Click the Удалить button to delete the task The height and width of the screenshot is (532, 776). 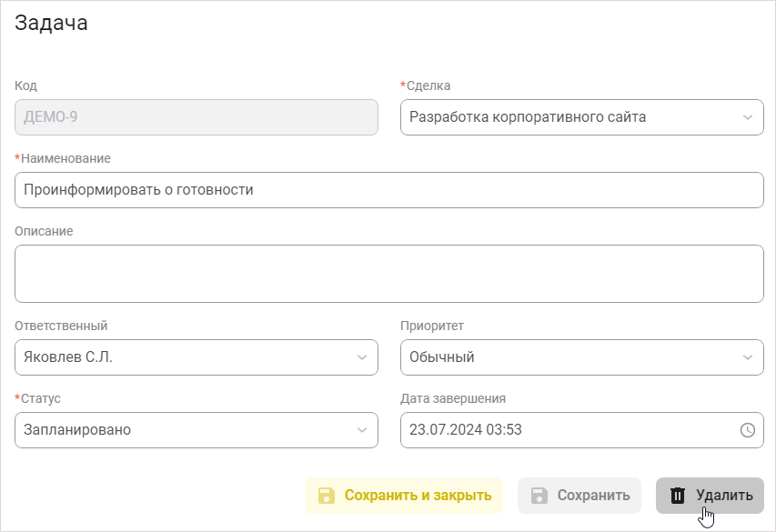tap(710, 496)
